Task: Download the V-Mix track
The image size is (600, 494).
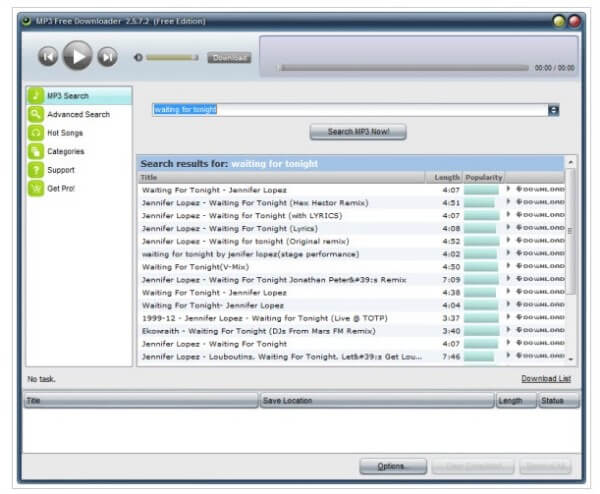Action: pos(540,266)
